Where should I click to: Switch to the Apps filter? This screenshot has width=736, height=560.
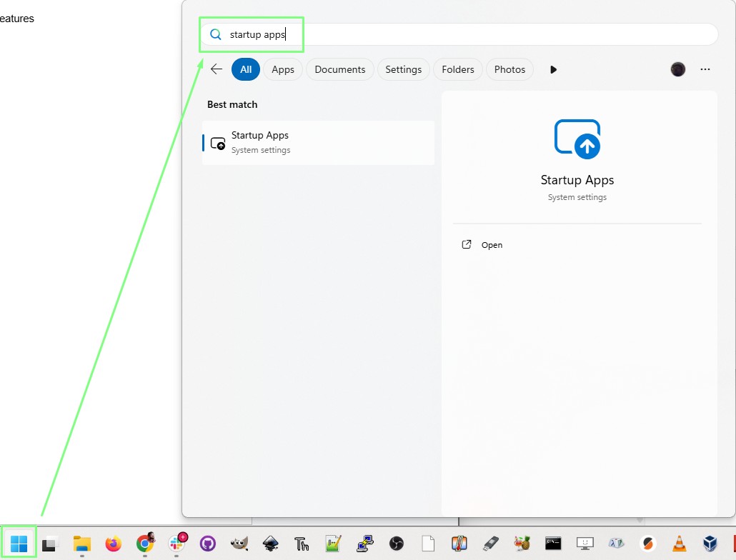tap(283, 69)
